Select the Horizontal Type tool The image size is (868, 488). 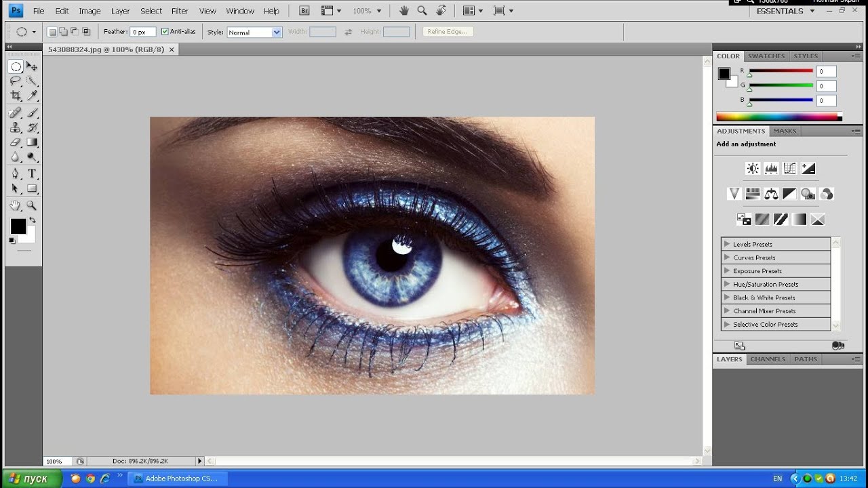32,174
